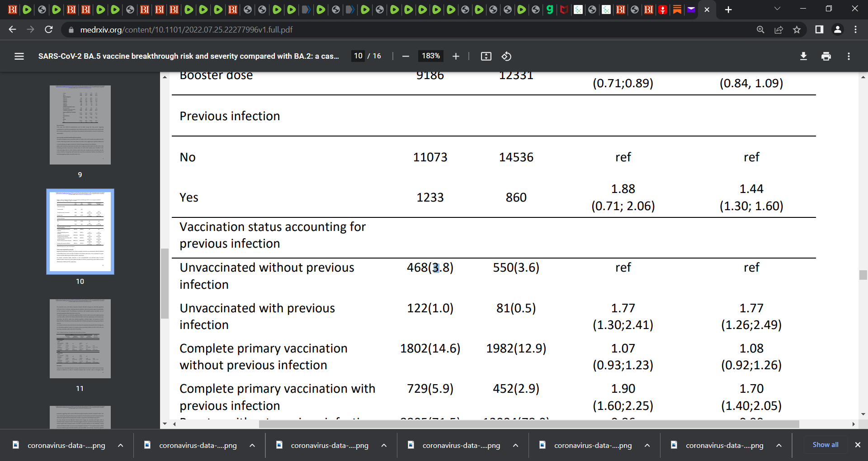Viewport: 868px width, 461px height.
Task: Rotate the PDF counterclockwise
Action: [x=506, y=56]
